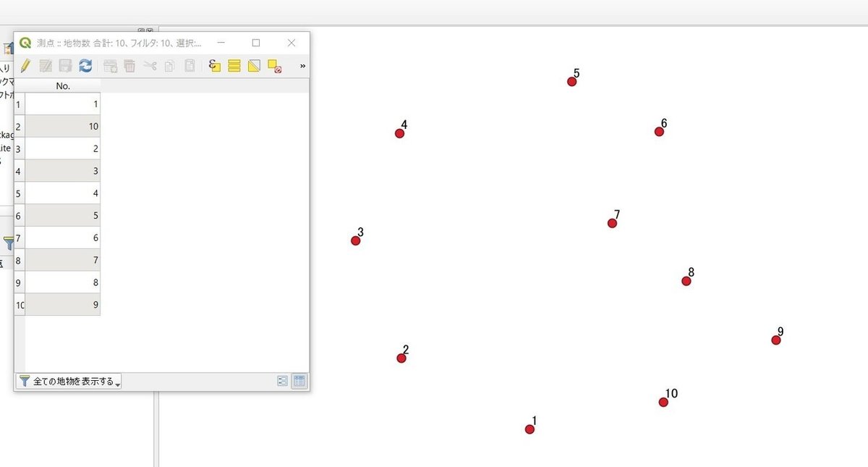Click the red point labeled 5 on map
The image size is (868, 467).
571,82
